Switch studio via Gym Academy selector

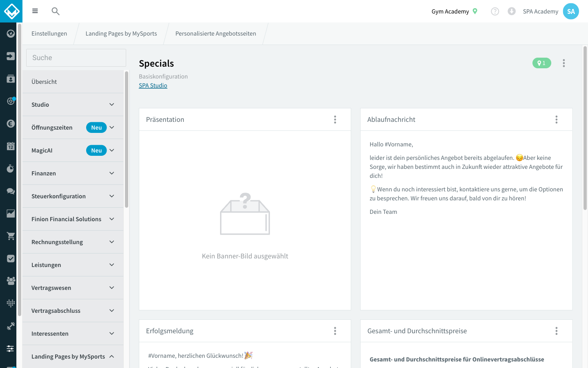click(454, 11)
